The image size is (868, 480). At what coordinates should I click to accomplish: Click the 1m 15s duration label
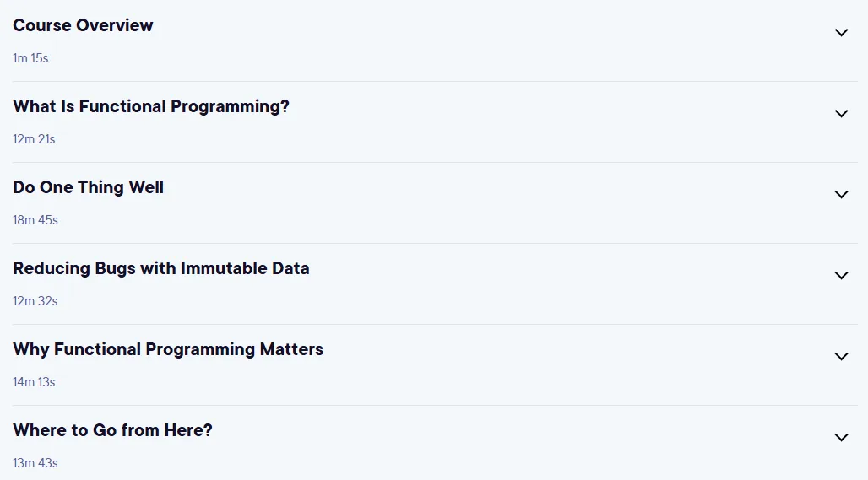point(30,58)
